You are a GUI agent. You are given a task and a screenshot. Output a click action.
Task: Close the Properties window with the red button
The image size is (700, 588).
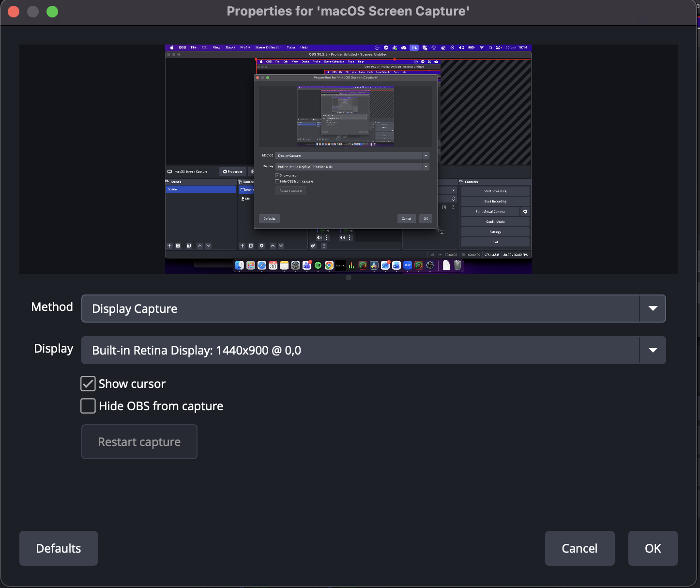coord(14,12)
